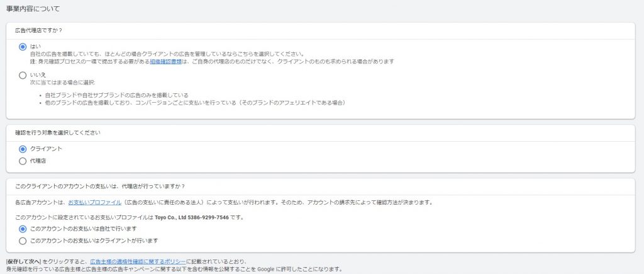Choose クライアント as verification target
Viewport: 644px width, 274px height.
point(23,149)
